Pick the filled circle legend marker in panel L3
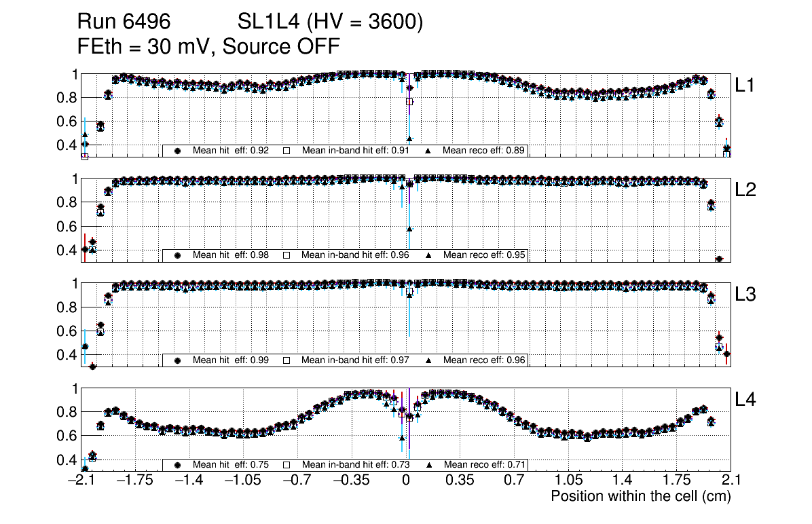Screen dimensions: 812x524 click(x=178, y=360)
